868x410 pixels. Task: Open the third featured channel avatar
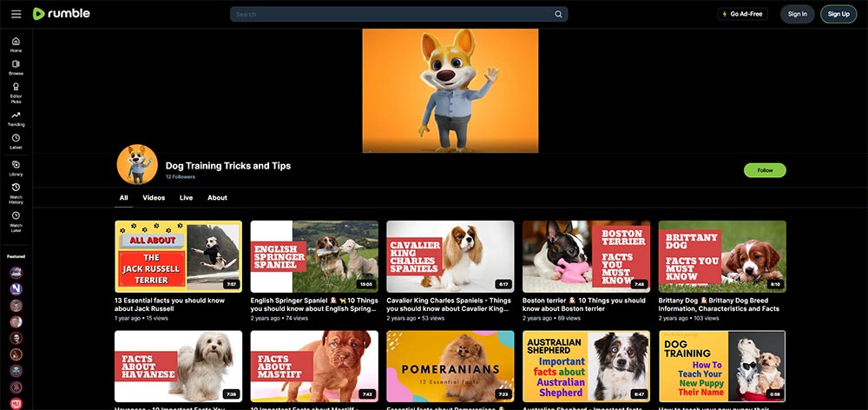click(x=16, y=305)
